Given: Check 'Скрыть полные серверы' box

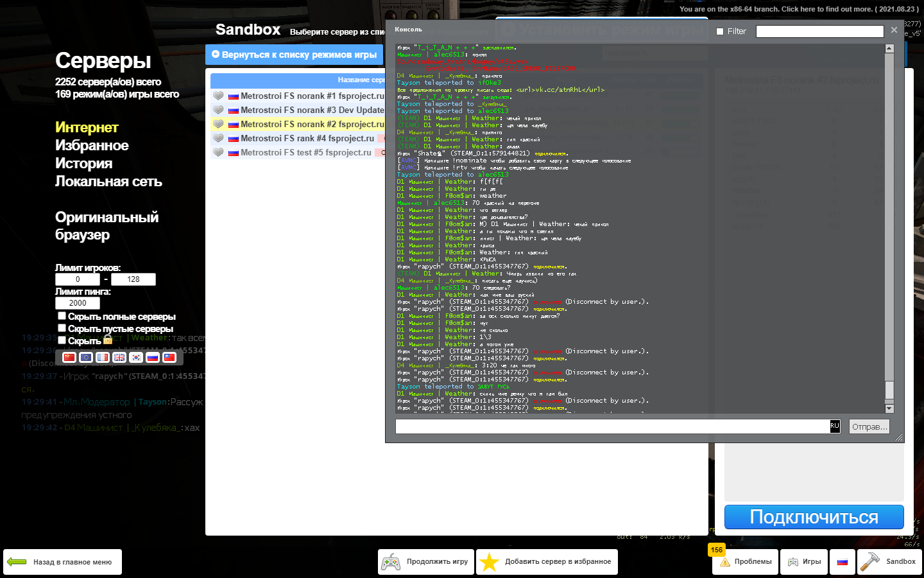Looking at the screenshot, I should [x=62, y=316].
